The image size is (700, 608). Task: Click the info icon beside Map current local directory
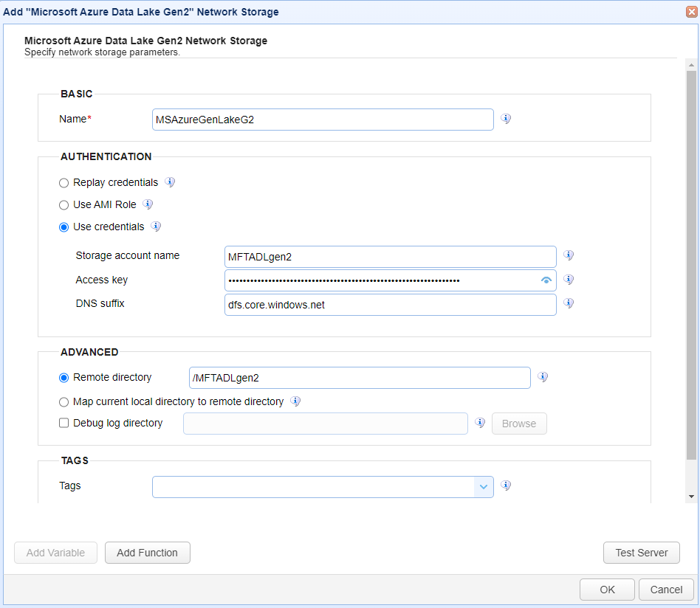pyautogui.click(x=295, y=401)
